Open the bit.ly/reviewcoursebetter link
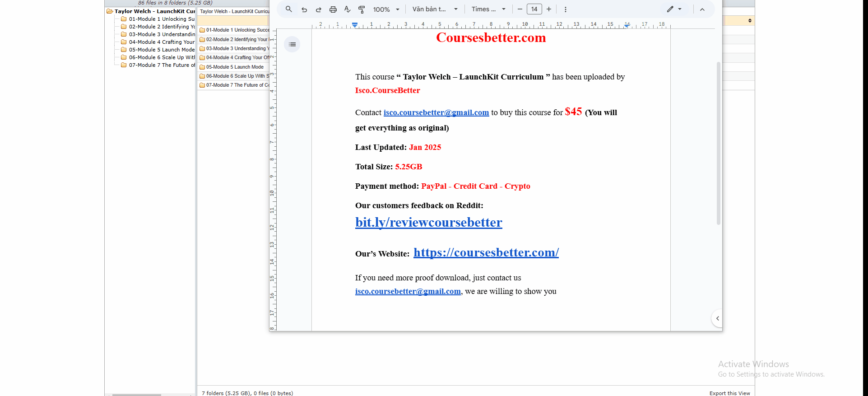868x396 pixels. coord(429,222)
